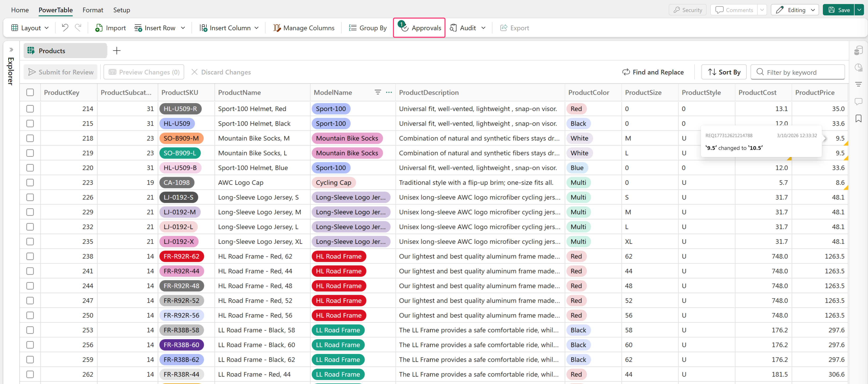Open ModelName column more options ellipsis

click(389, 92)
